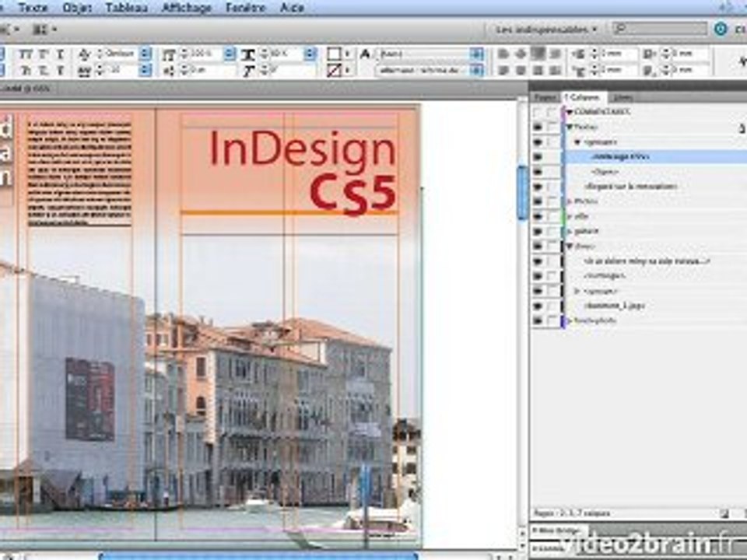This screenshot has height=560, width=747.
Task: Justify with last line aligned left
Action: point(503,71)
